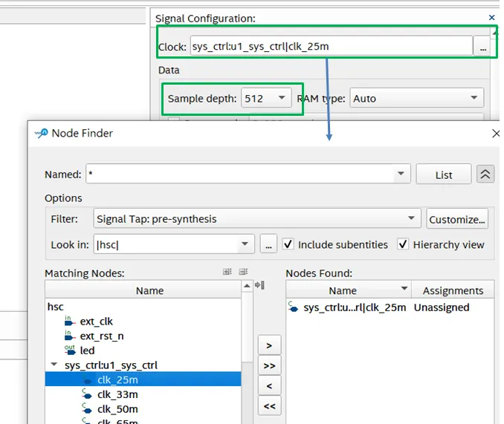This screenshot has width=504, height=424.
Task: Click the << remove all nodes button
Action: tap(269, 405)
